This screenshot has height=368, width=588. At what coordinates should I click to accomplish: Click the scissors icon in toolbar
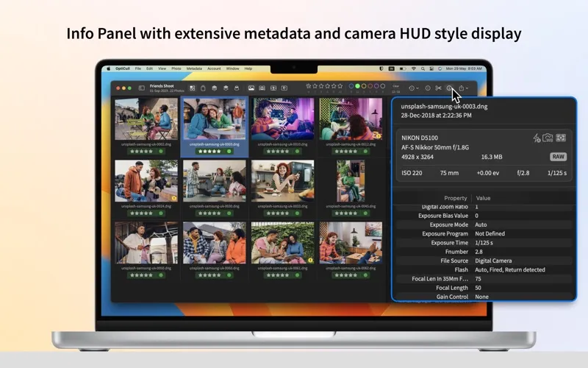438,88
